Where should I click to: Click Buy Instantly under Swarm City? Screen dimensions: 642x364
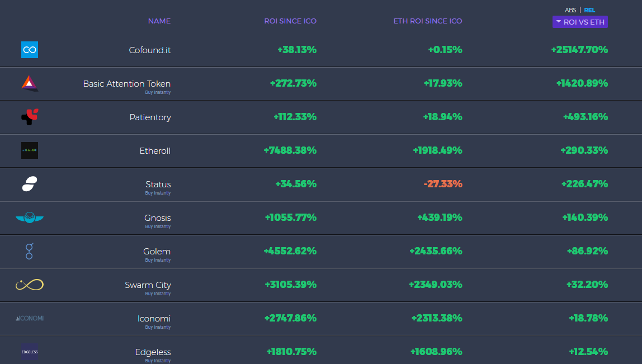[158, 294]
